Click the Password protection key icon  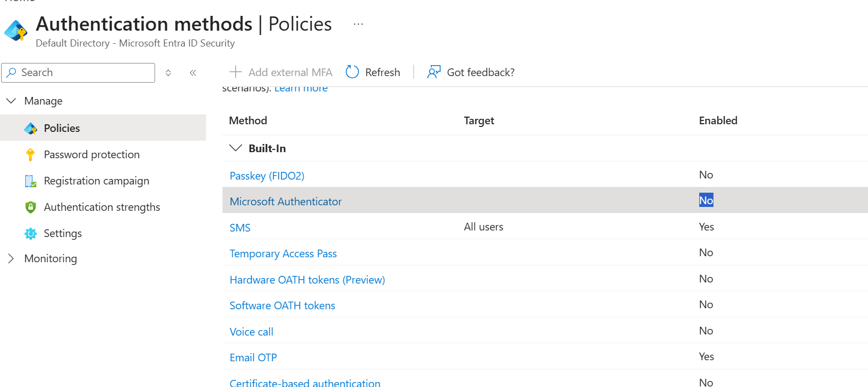click(31, 154)
